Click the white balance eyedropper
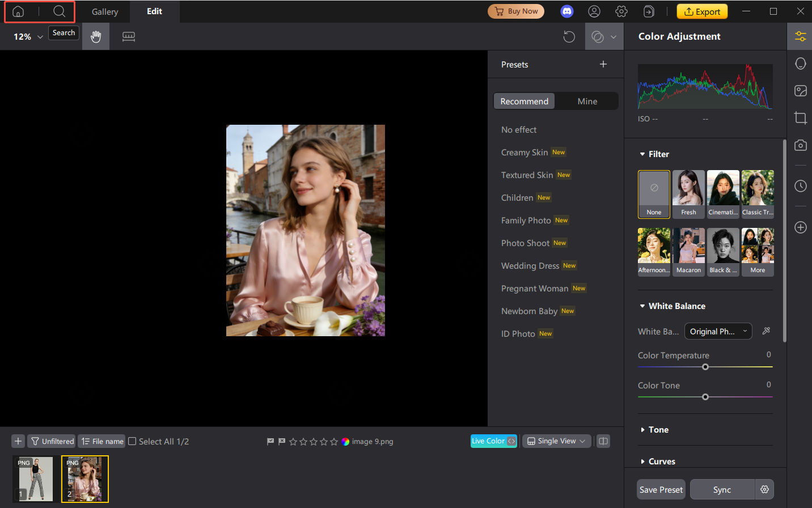Screen dimensions: 812x508 tap(766, 331)
